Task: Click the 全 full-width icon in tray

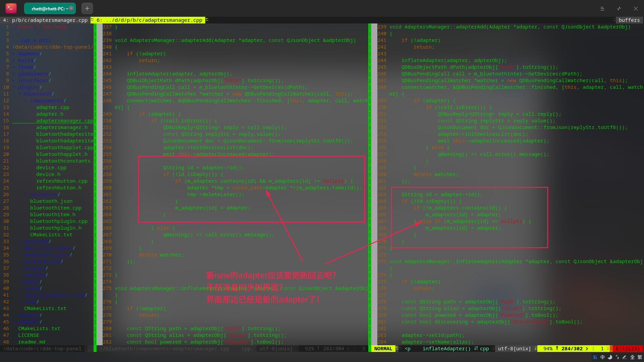Action: click(632, 357)
